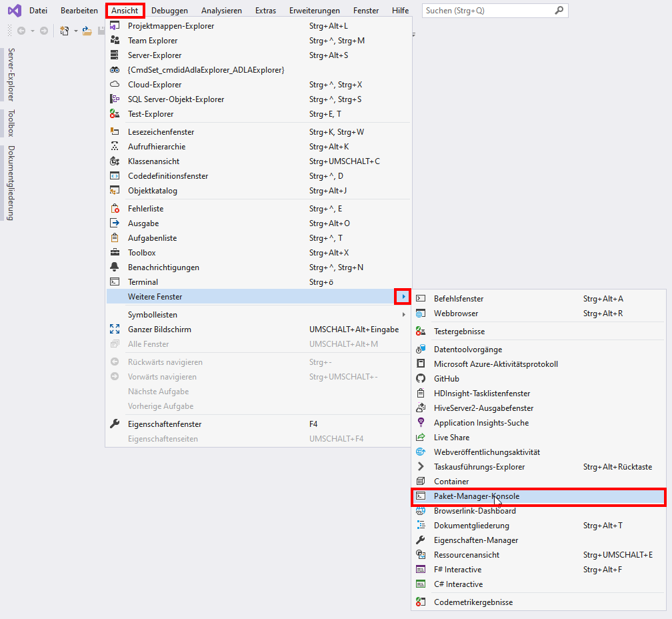Select Webbrowser menu entry
The width and height of the screenshot is (672, 619).
(538, 314)
